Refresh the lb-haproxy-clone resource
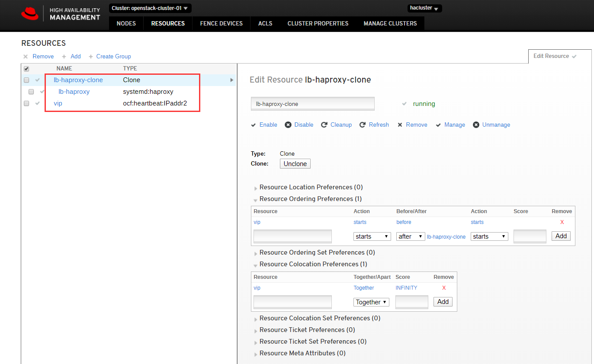The image size is (594, 364). [x=378, y=125]
